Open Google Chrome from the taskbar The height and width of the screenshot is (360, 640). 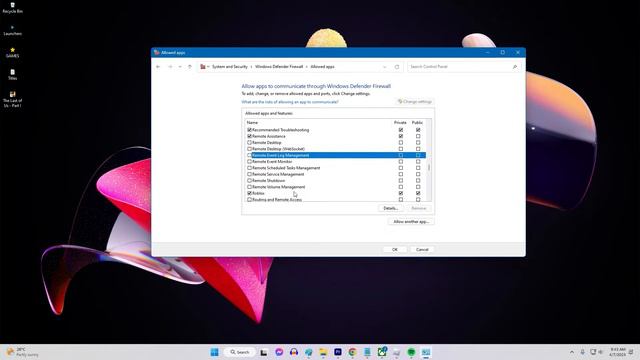pyautogui.click(x=353, y=352)
